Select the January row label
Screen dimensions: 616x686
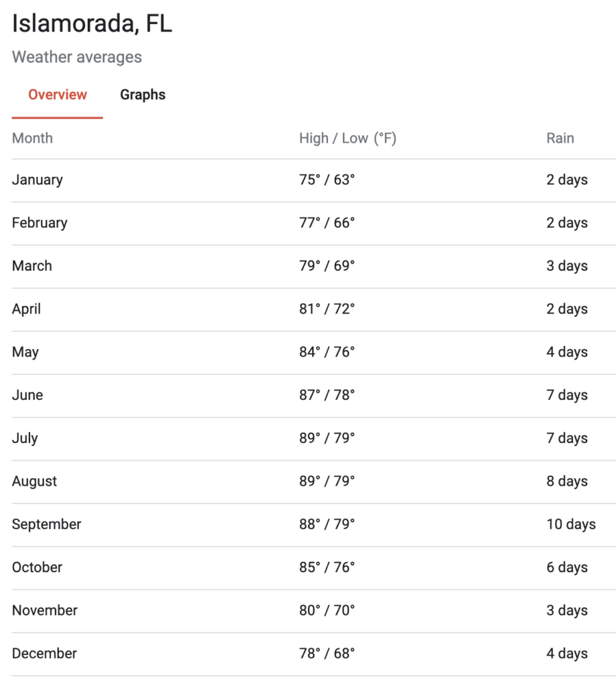(x=37, y=180)
